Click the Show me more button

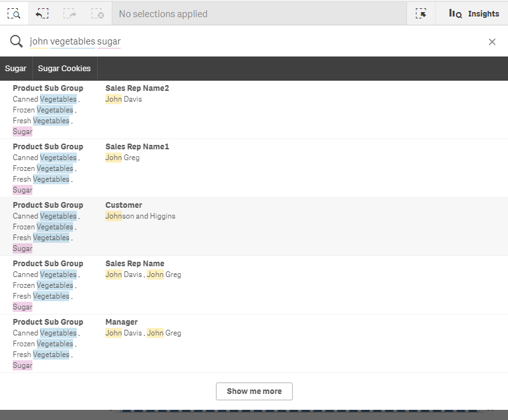254,392
